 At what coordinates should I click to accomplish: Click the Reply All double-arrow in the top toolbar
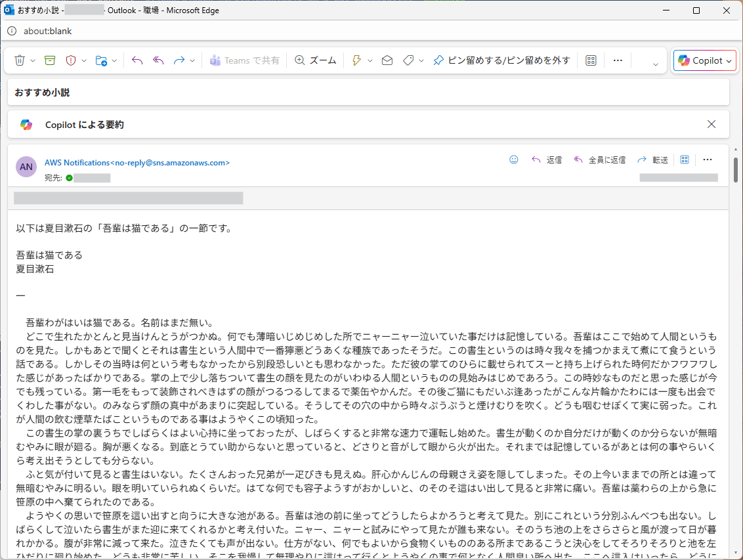158,60
